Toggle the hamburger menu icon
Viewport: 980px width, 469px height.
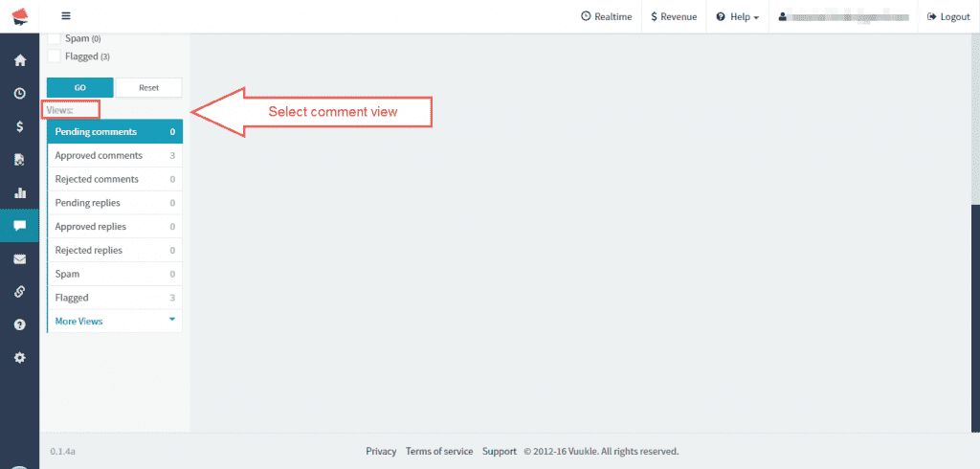(x=66, y=16)
